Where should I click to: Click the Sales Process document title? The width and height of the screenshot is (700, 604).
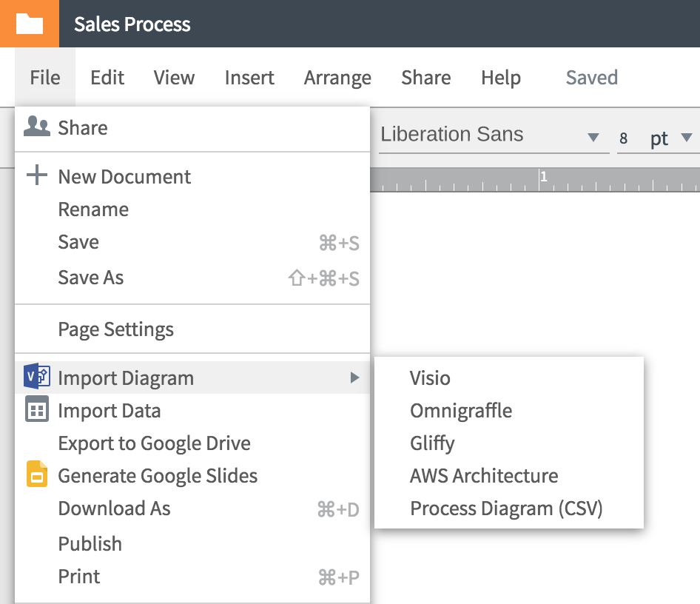point(132,24)
